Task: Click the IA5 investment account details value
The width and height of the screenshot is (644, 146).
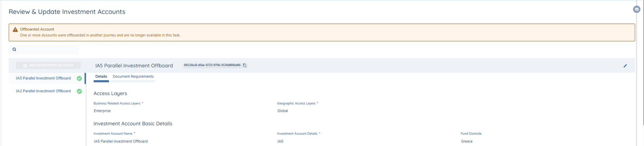Action: (280, 141)
